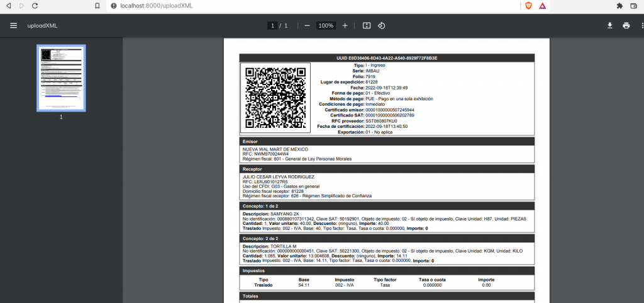
Task: Open Brave Shields lion icon
Action: pyautogui.click(x=528, y=6)
